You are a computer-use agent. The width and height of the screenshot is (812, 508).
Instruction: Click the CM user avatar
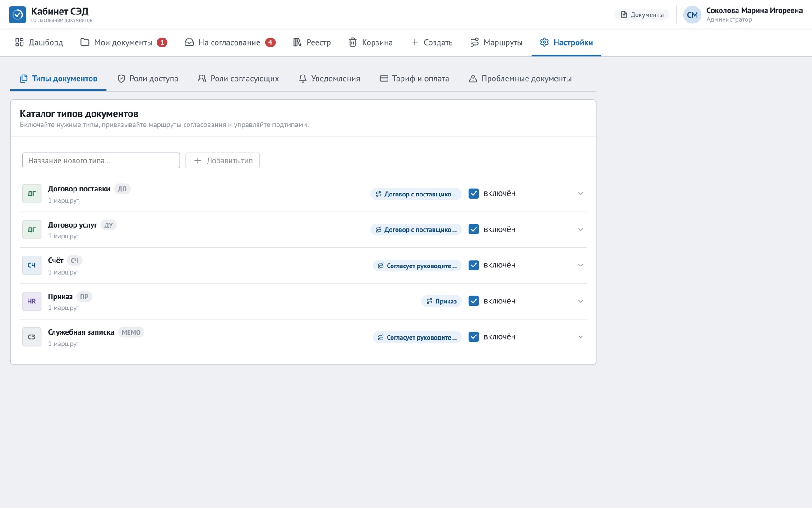click(x=692, y=14)
